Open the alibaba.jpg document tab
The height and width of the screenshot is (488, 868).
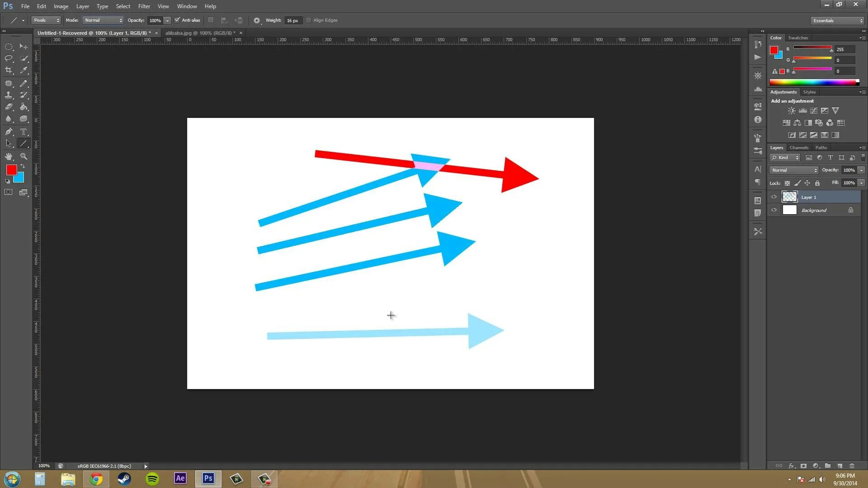pyautogui.click(x=199, y=33)
